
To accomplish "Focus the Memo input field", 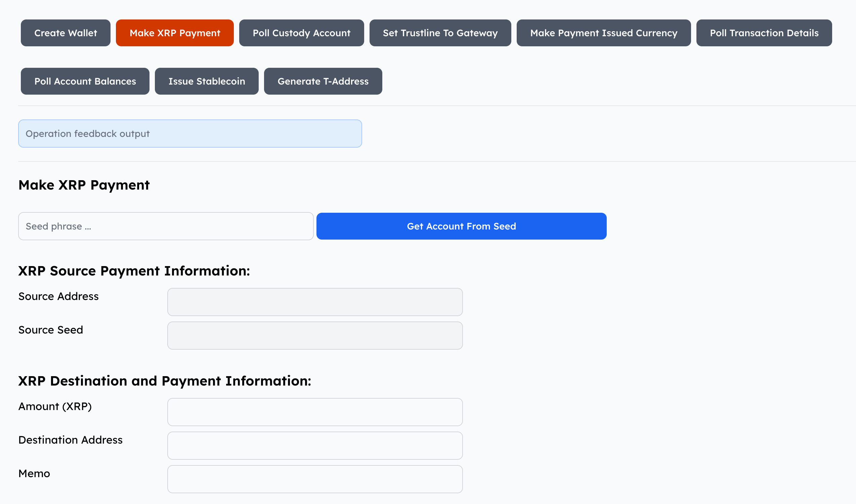I will point(314,479).
